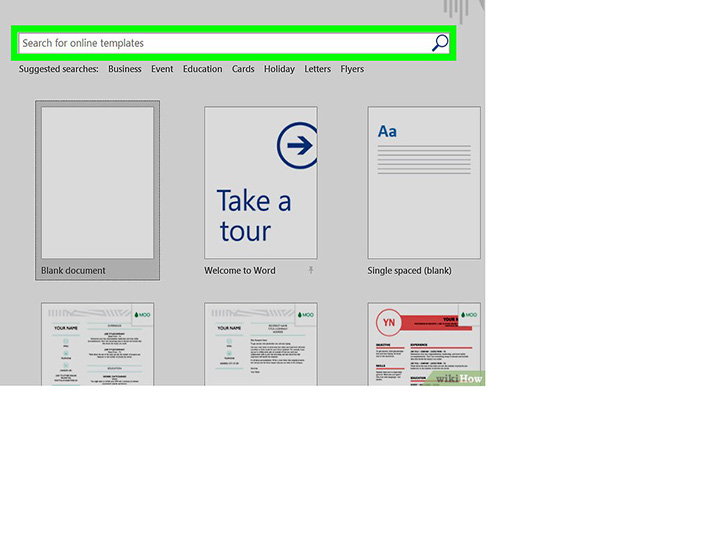Click the MOO logo on cover letter template
728x546 pixels.
pyautogui.click(x=306, y=315)
